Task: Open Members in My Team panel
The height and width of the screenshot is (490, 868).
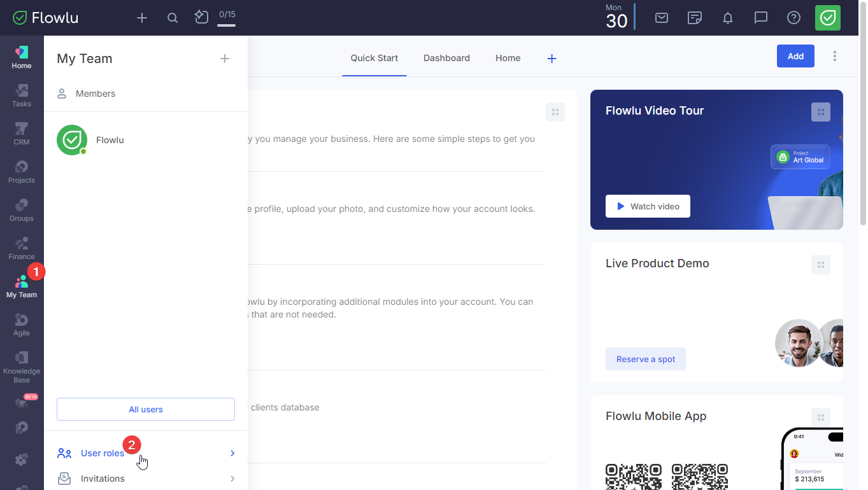Action: [x=146, y=94]
